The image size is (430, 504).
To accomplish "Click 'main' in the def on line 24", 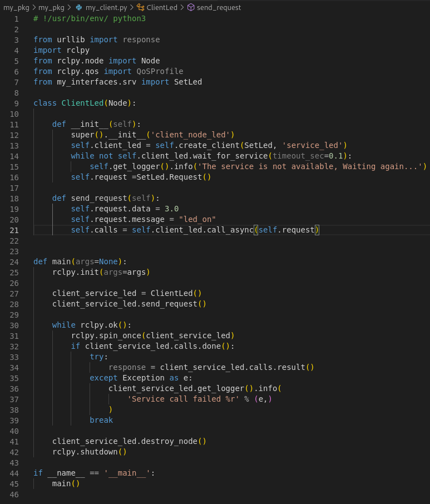I will [61, 261].
